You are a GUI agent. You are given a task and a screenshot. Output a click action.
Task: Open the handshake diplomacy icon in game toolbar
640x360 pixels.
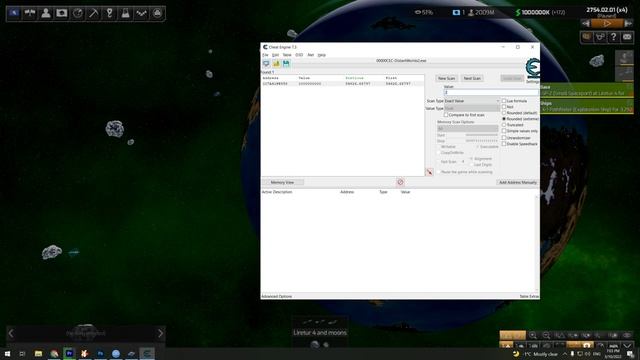pyautogui.click(x=141, y=13)
